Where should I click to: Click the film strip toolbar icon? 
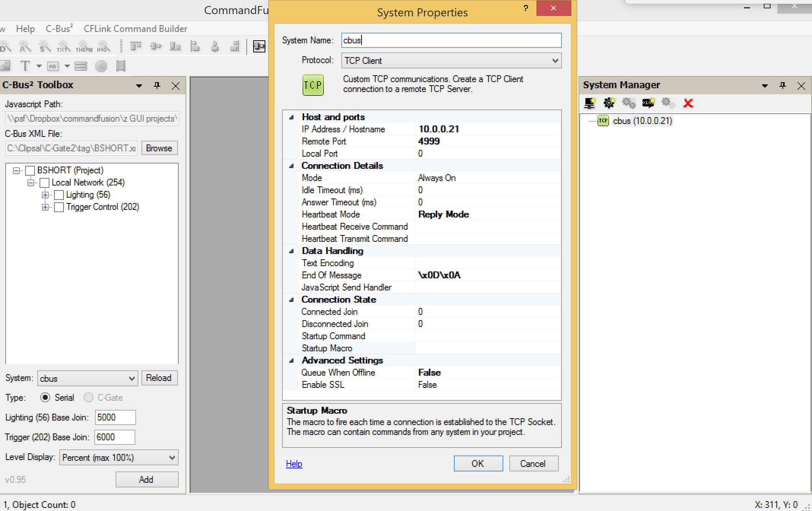pos(121,65)
